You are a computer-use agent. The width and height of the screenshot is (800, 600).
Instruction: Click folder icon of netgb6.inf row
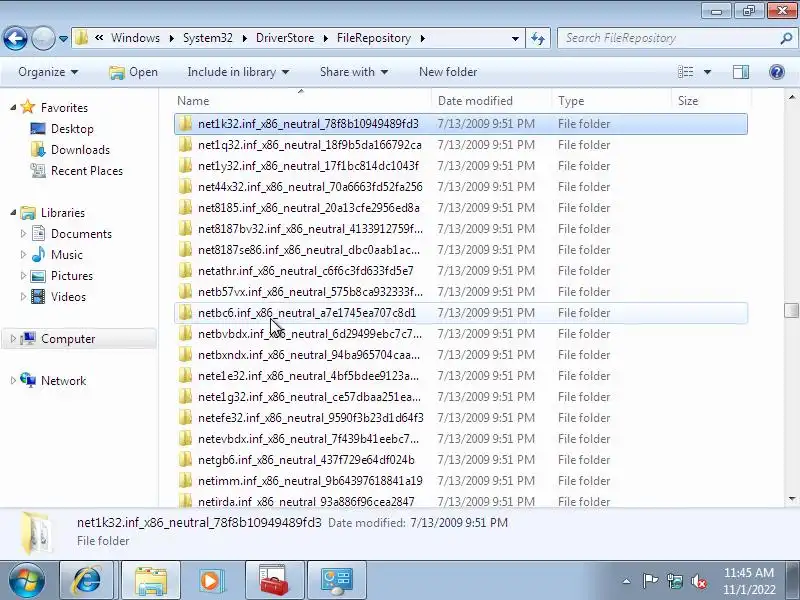(186, 459)
